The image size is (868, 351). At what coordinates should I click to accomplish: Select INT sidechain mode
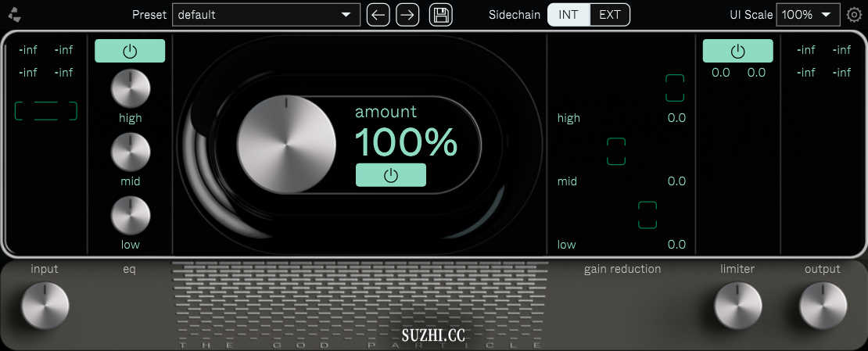click(x=569, y=15)
